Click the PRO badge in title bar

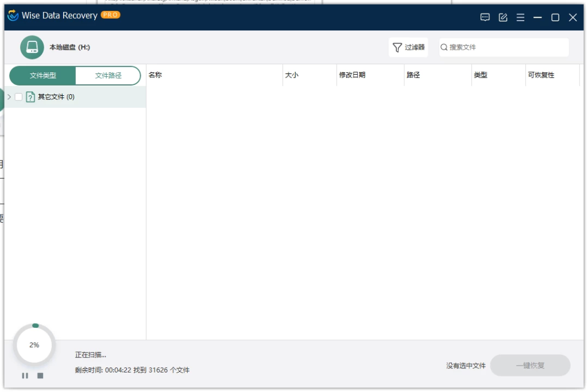pos(110,15)
